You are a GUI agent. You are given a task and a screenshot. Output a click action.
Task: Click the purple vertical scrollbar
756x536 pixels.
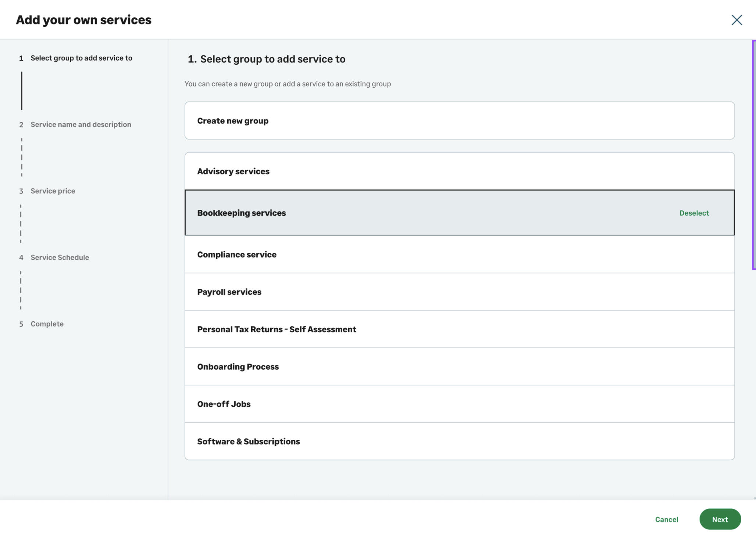pyautogui.click(x=753, y=154)
